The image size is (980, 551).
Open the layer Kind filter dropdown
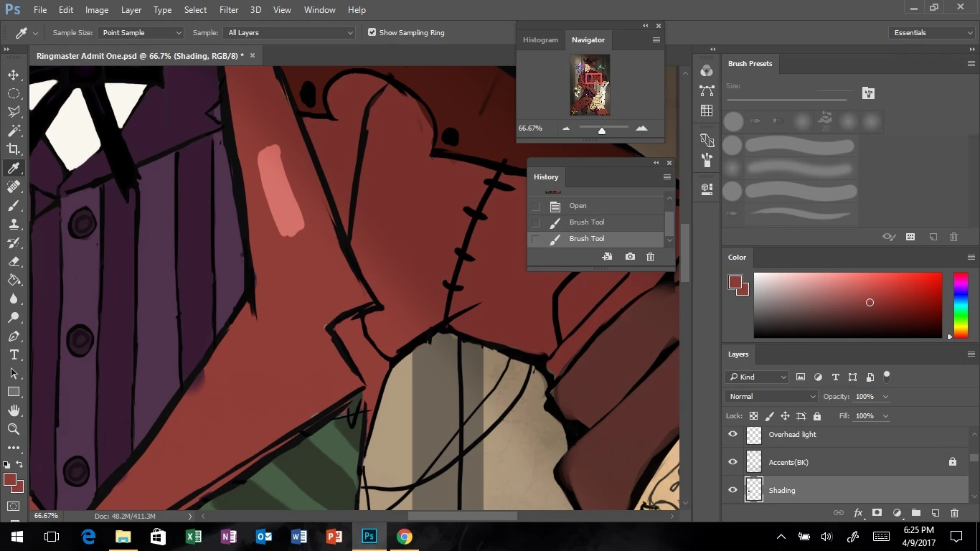coord(757,377)
